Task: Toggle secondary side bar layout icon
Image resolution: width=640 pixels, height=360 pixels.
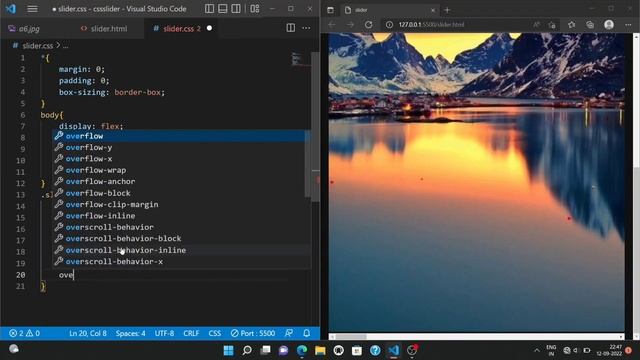Action: pos(236,9)
